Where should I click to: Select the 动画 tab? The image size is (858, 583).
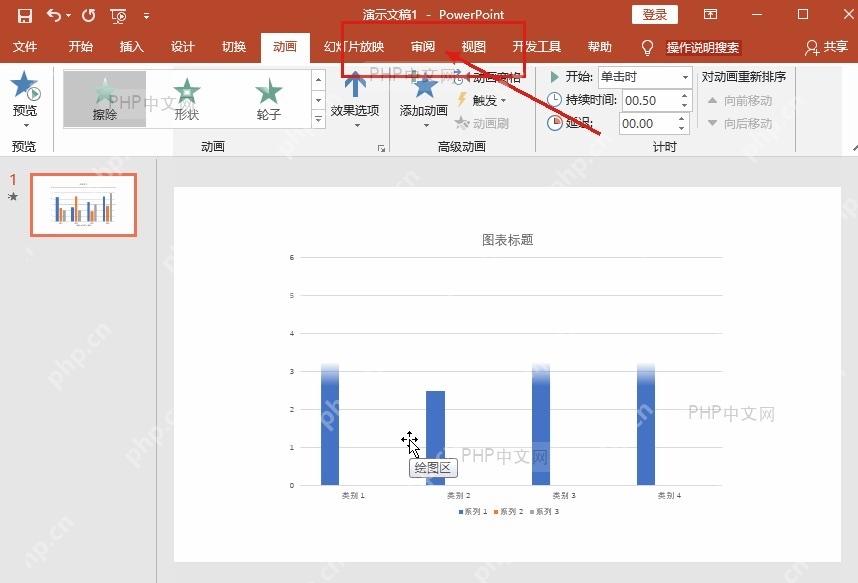tap(285, 47)
